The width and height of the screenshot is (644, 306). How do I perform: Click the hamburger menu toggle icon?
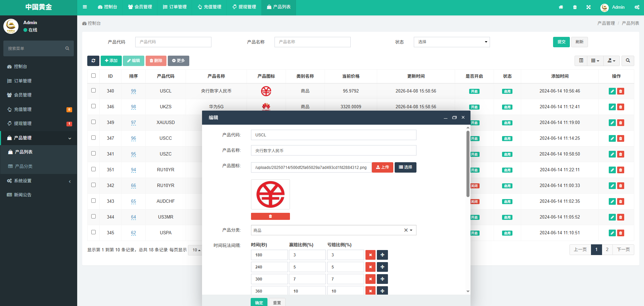85,7
